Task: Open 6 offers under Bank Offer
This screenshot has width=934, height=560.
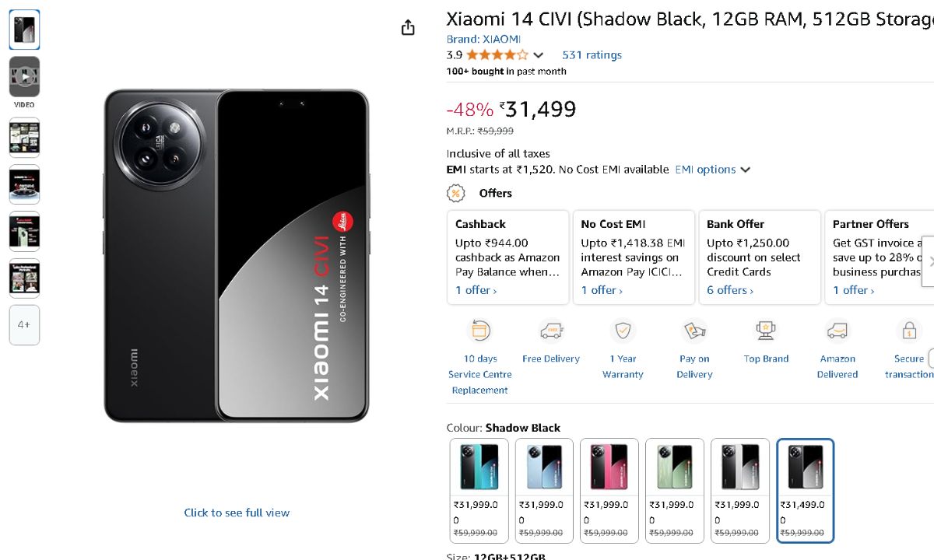Action: coord(729,290)
